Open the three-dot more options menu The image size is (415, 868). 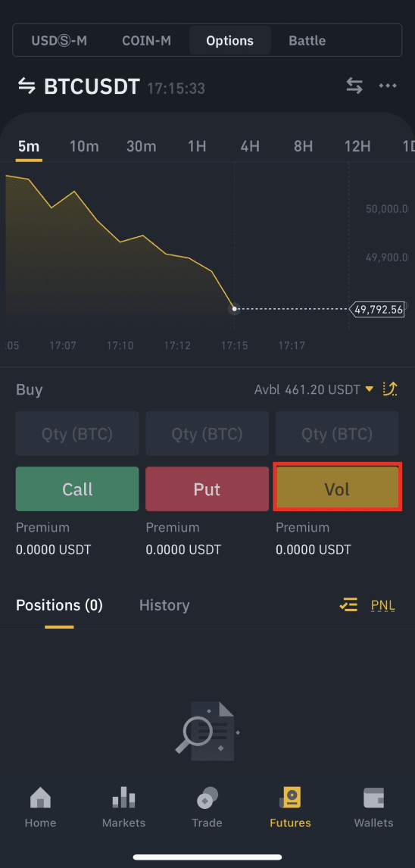(x=387, y=86)
